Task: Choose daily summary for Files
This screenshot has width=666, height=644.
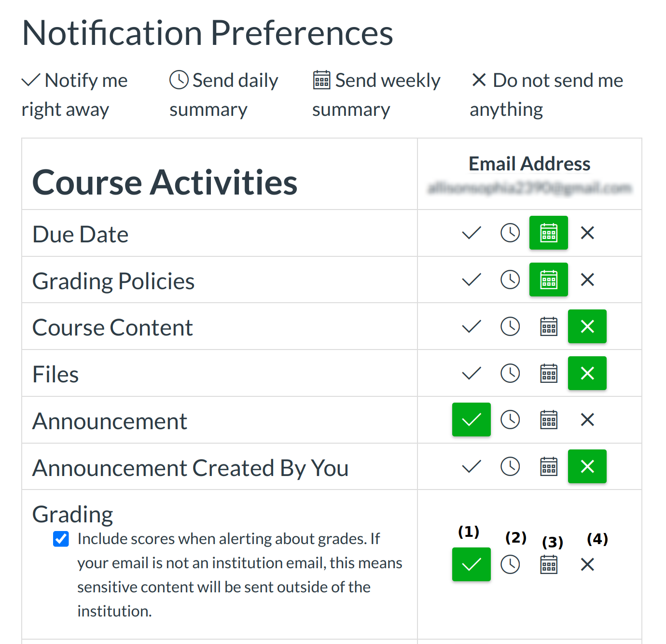Action: [x=510, y=373]
